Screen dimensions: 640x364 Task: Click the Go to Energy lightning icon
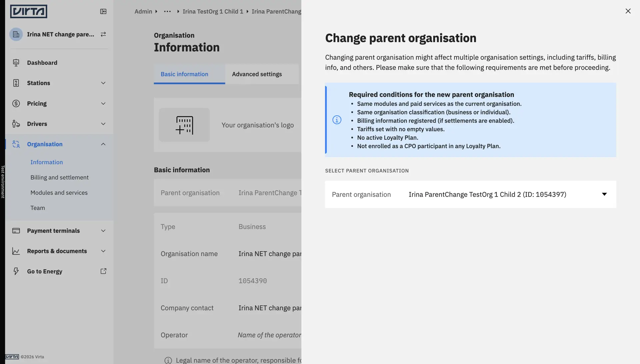pyautogui.click(x=16, y=271)
